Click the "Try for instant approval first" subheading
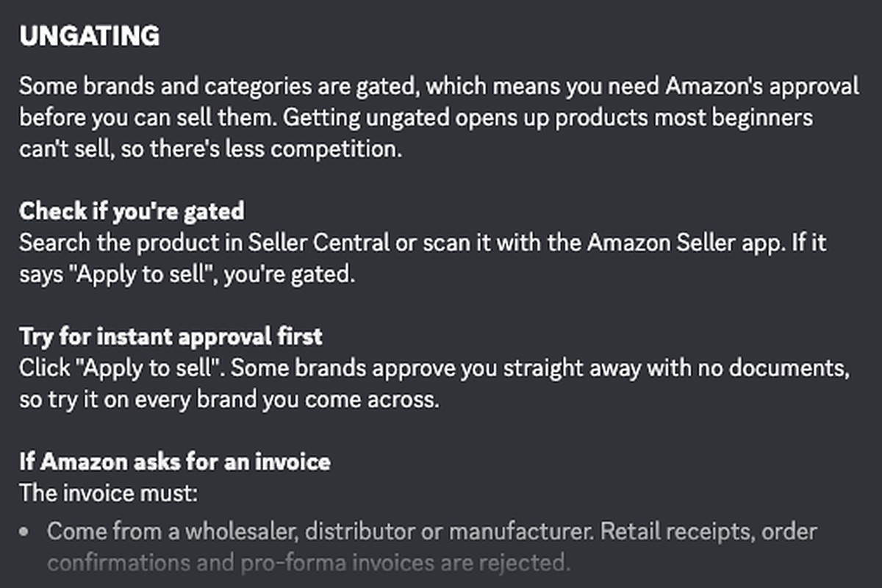The width and height of the screenshot is (882, 588). (x=171, y=337)
